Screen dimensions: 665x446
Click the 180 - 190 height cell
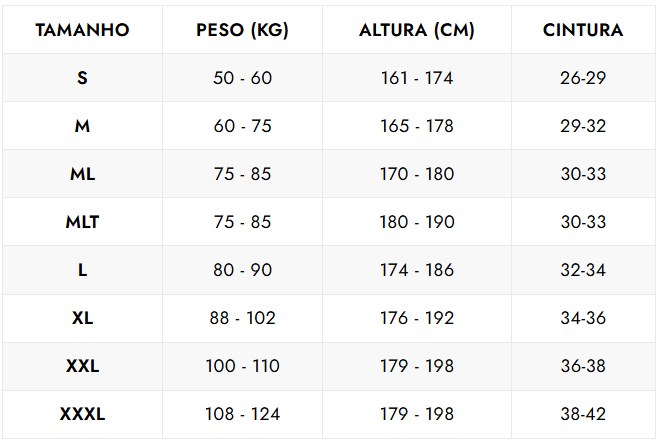coord(417,222)
